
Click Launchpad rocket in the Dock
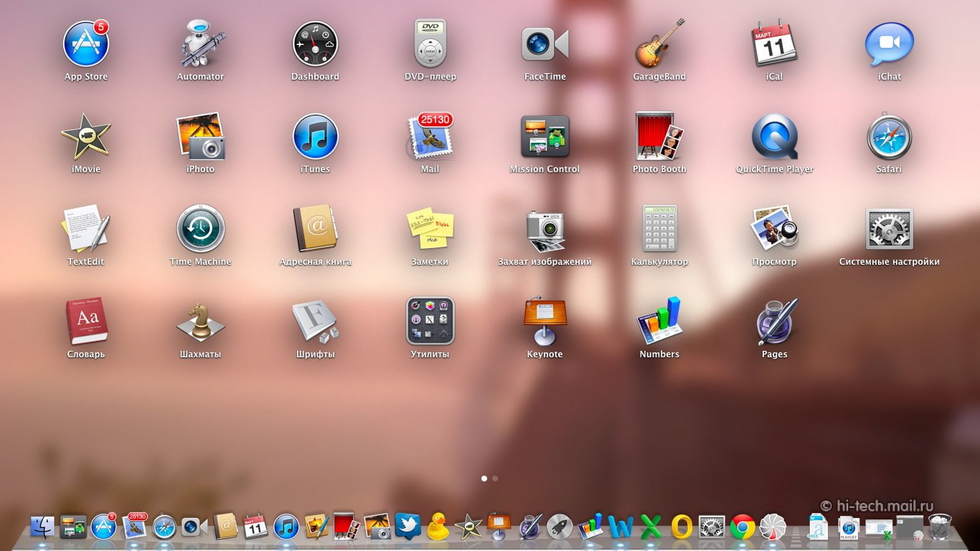560,527
